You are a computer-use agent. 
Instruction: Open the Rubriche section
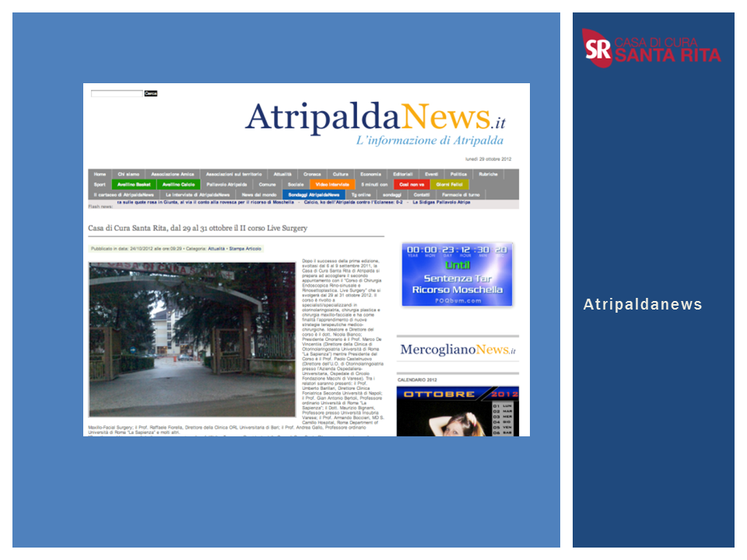pos(489,174)
